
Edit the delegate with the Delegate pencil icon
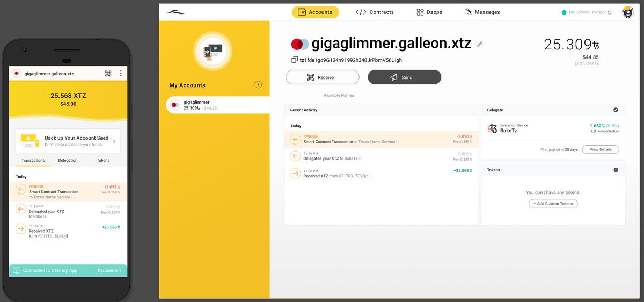(616, 110)
